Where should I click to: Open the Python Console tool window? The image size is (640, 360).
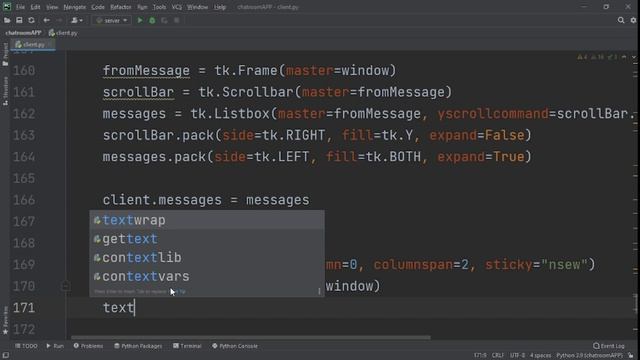(x=235, y=346)
